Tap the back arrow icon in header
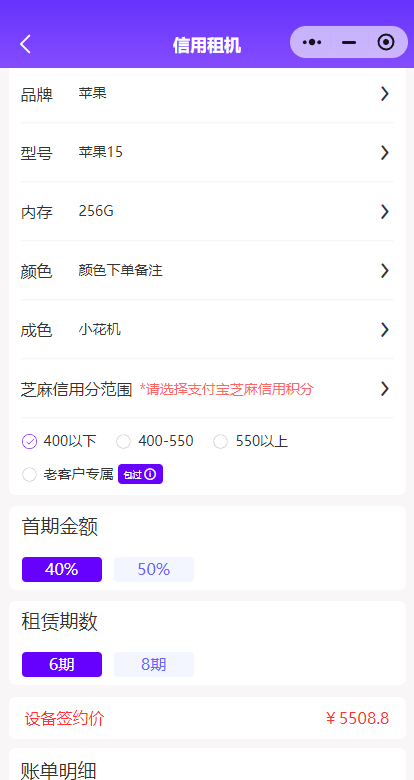Viewport: 414px width, 780px height. pos(25,44)
